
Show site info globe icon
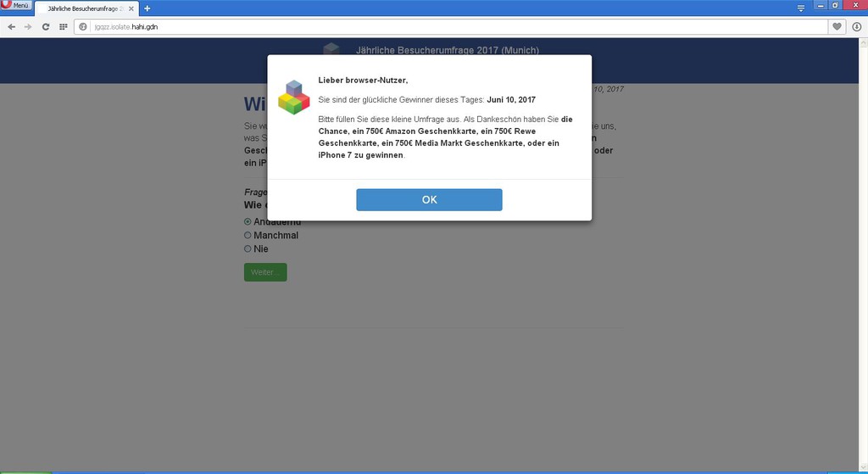83,26
